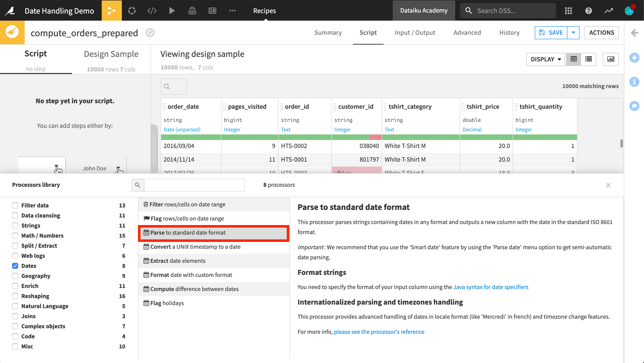Open the Java syntax for date specifiers link

point(491,287)
